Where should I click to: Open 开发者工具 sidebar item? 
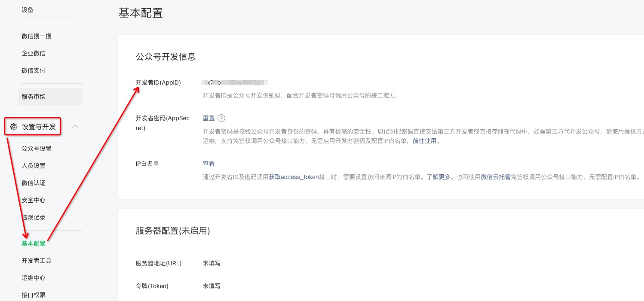point(37,261)
